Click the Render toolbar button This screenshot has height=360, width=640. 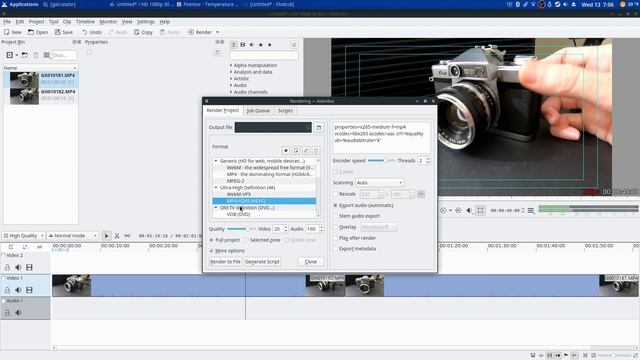tap(200, 32)
